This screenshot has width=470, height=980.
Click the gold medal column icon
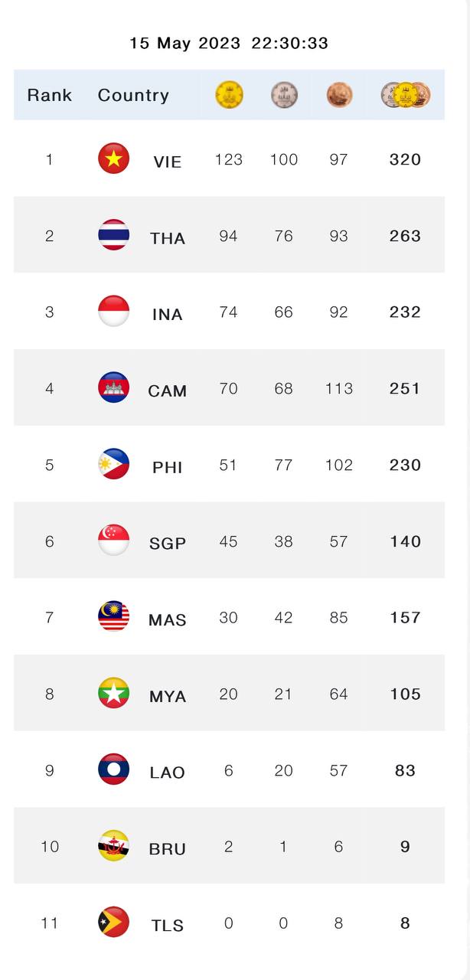(x=229, y=95)
